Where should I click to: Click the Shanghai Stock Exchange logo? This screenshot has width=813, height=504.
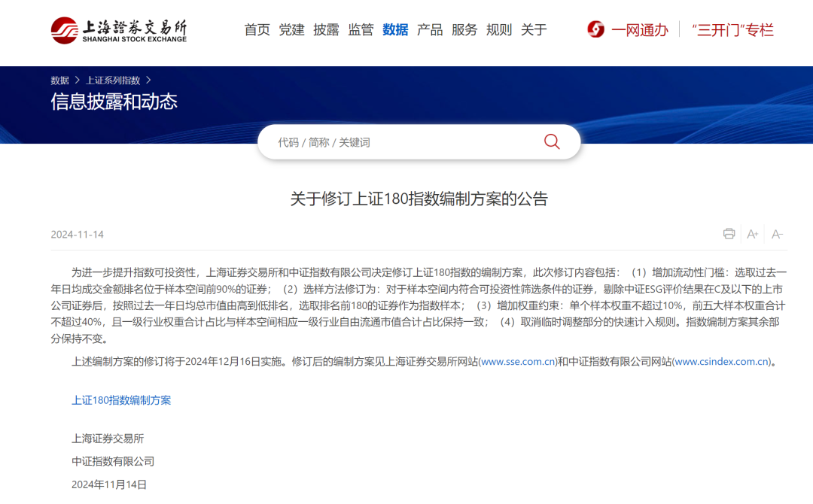[119, 30]
